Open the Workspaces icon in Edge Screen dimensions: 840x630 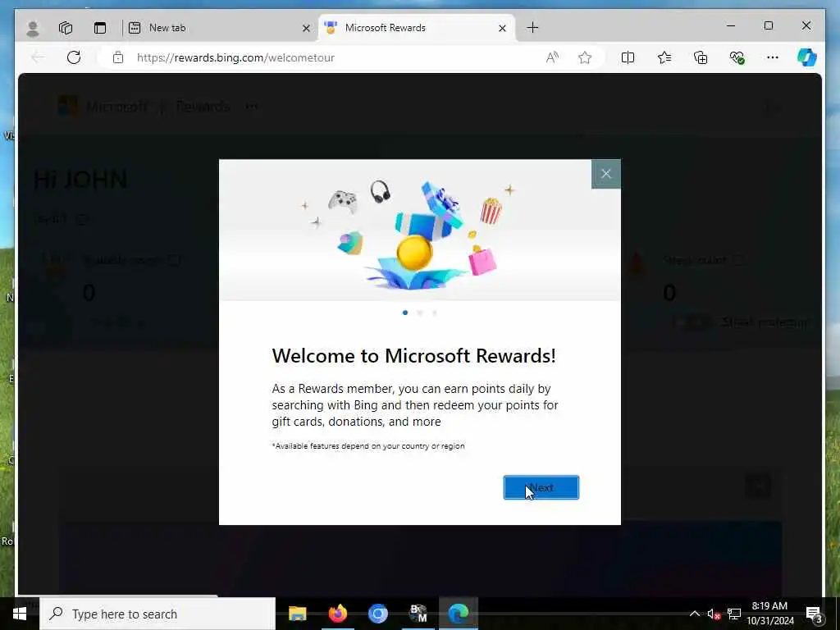[66, 28]
